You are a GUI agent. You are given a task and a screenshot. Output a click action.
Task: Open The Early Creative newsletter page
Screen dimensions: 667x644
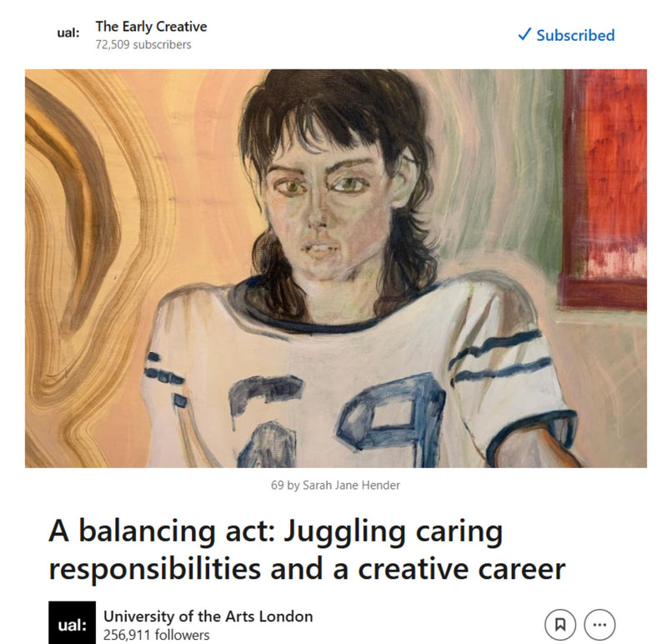(x=151, y=27)
